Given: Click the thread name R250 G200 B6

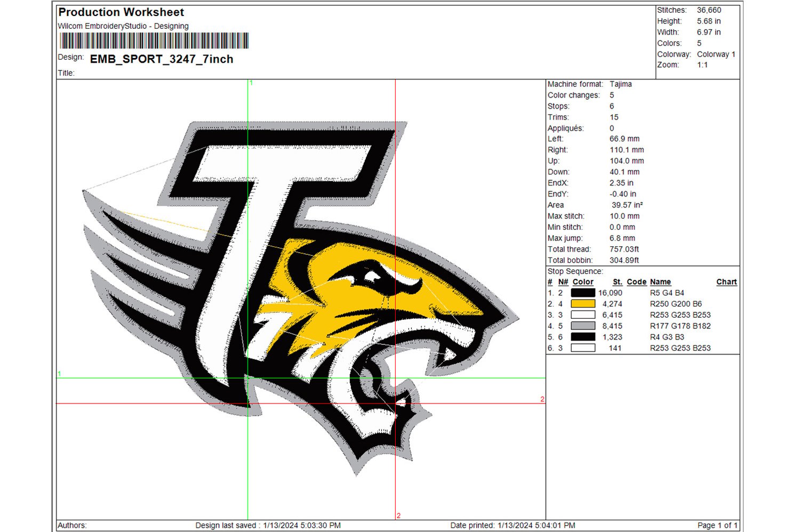Looking at the screenshot, I should click(676, 304).
